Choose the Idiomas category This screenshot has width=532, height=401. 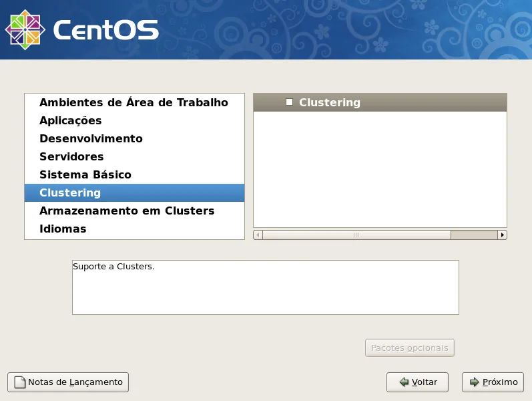[x=134, y=229]
